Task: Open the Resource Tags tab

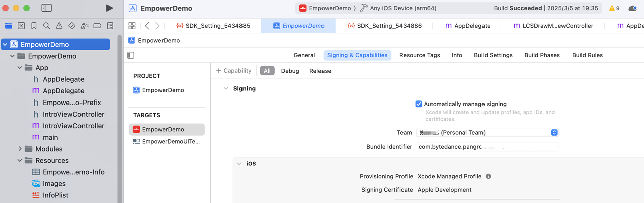Action: coord(420,55)
